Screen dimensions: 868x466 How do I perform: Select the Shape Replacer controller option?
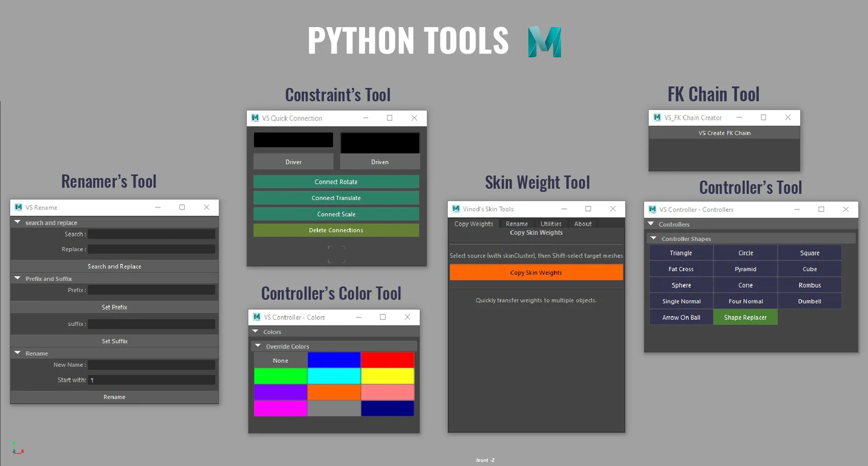745,317
